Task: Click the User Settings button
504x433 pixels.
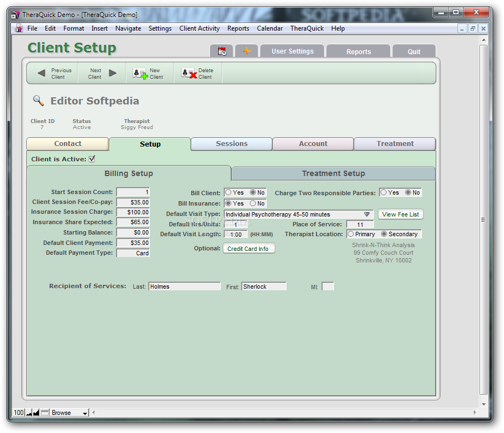Action: pyautogui.click(x=292, y=51)
